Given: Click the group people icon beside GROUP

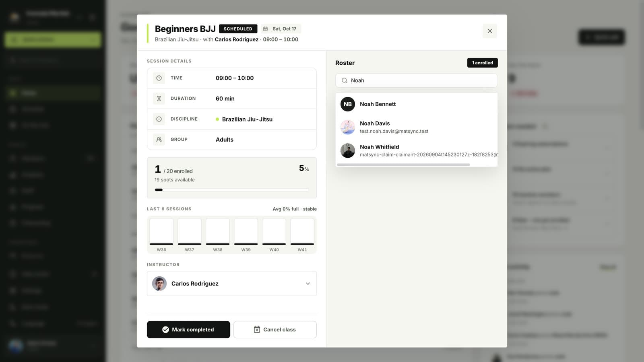Looking at the screenshot, I should point(159,140).
